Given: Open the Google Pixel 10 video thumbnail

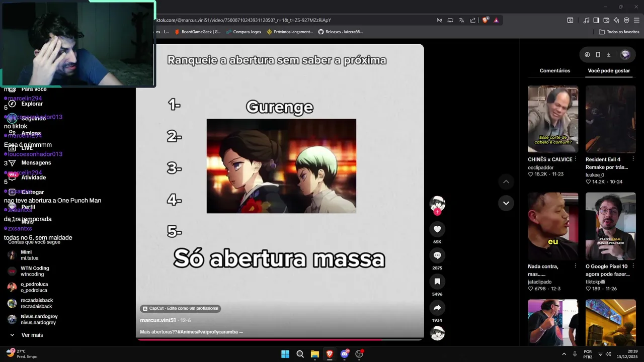Looking at the screenshot, I should 611,226.
